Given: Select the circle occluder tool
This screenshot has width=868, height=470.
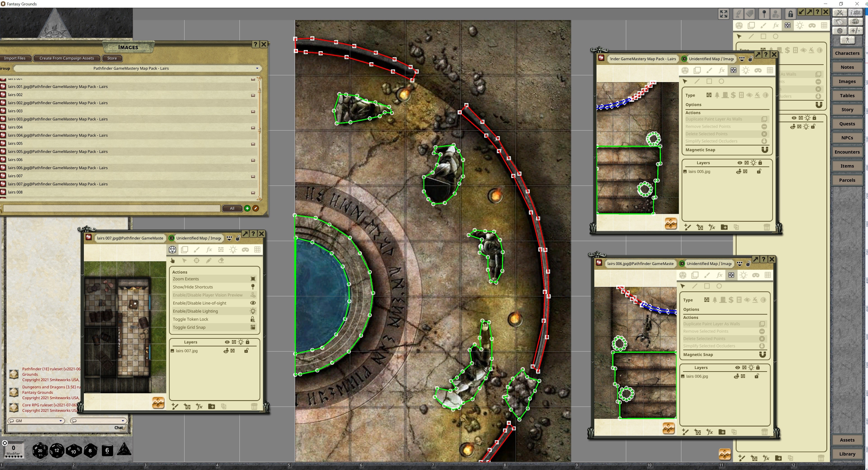Looking at the screenshot, I should coord(722,81).
